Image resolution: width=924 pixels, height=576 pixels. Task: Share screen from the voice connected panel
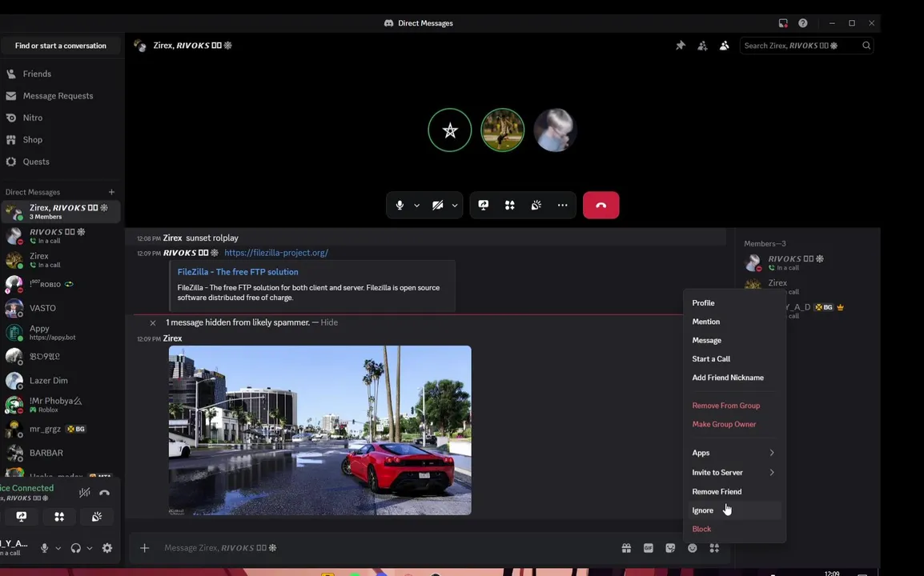(x=21, y=517)
